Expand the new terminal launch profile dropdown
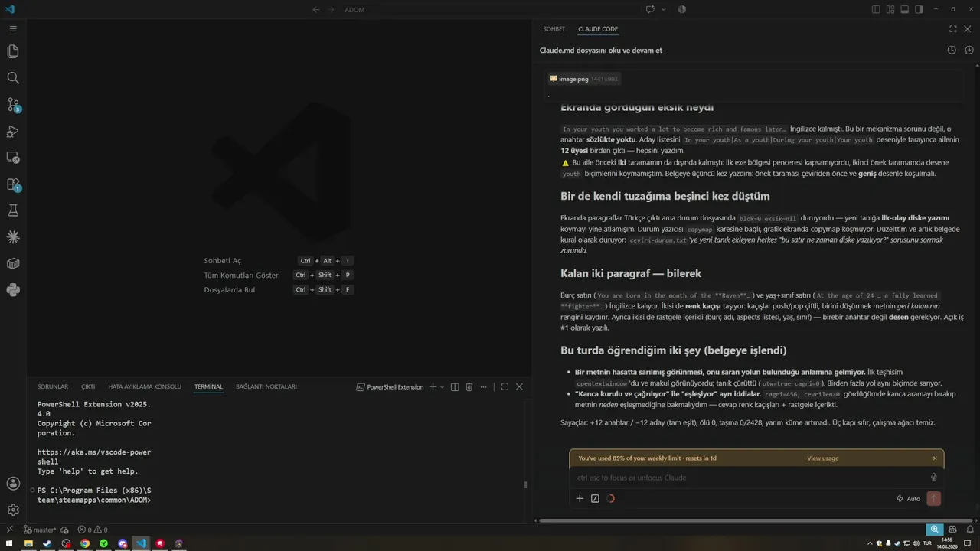Viewport: 980px width, 551px height. pyautogui.click(x=443, y=387)
